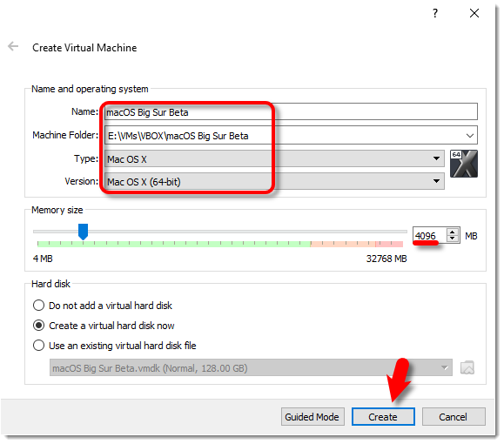Increase memory with the up stepper arrow
Viewport: 504px width, 444px height.
453,232
